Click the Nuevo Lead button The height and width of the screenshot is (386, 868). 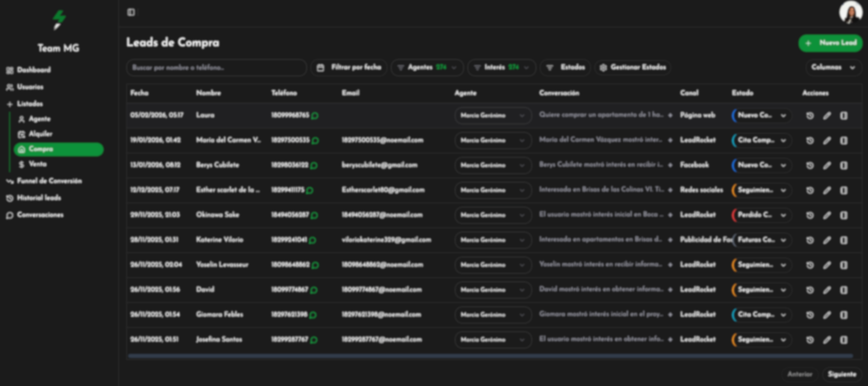(x=830, y=43)
